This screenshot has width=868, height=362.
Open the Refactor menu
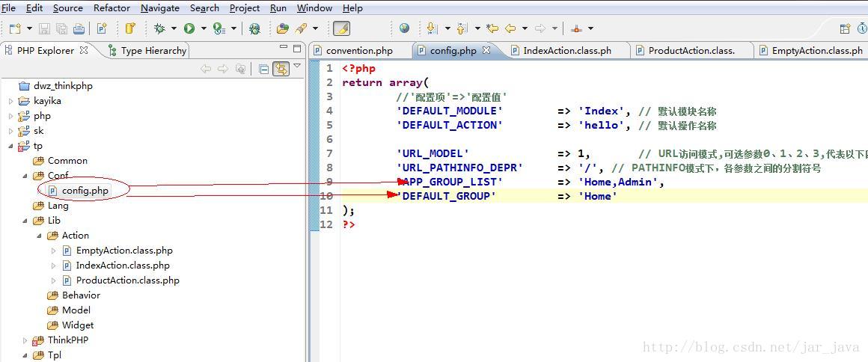111,7
